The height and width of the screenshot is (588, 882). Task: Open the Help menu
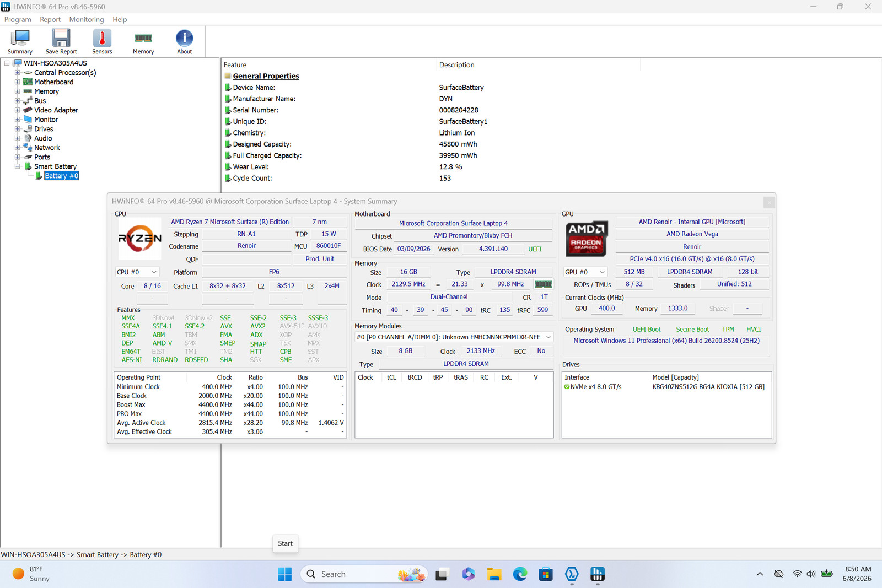pyautogui.click(x=120, y=19)
